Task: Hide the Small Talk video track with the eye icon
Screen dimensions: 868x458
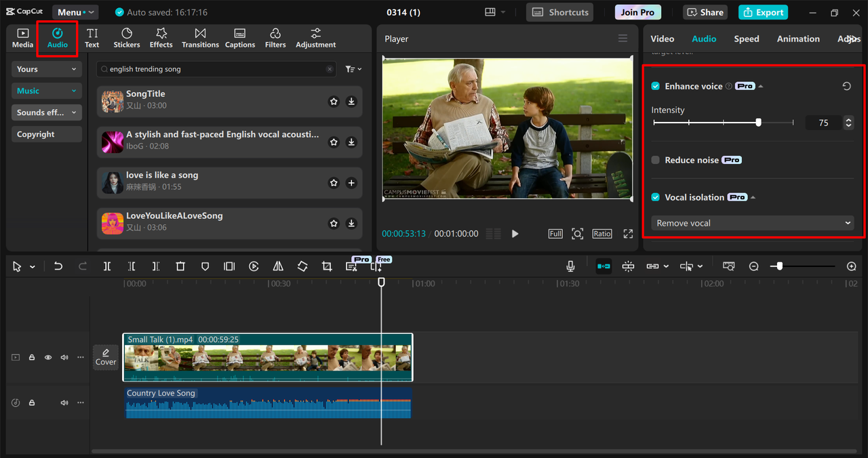Action: (x=47, y=357)
